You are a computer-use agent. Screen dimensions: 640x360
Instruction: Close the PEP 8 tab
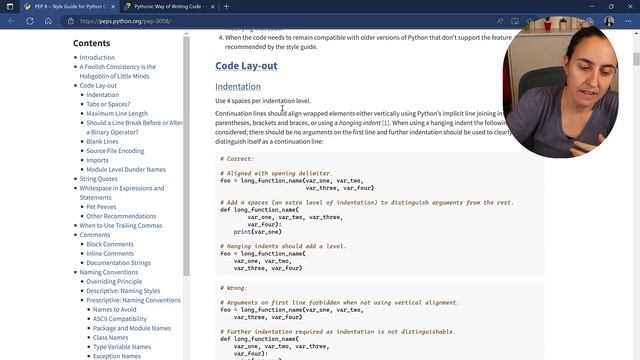coord(113,7)
